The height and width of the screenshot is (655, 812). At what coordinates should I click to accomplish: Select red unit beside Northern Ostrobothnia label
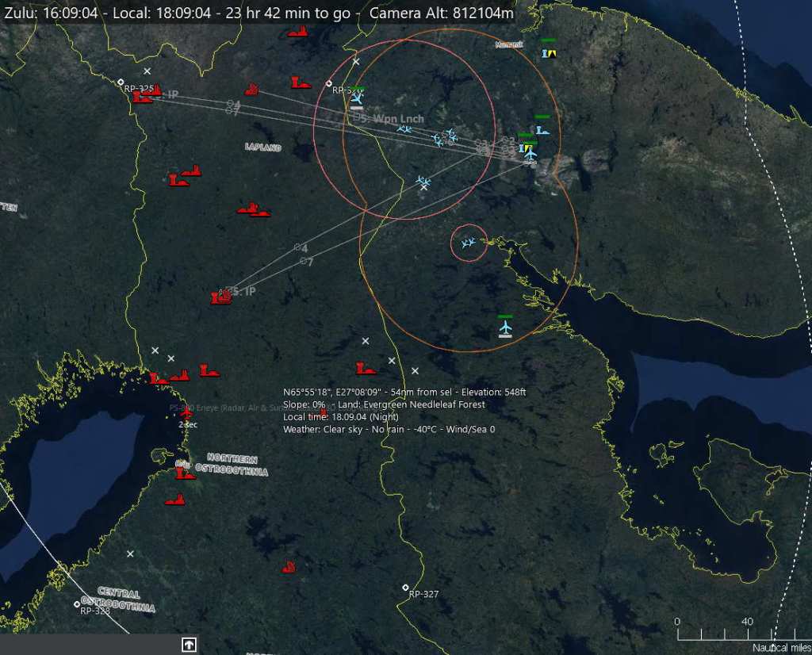(185, 473)
